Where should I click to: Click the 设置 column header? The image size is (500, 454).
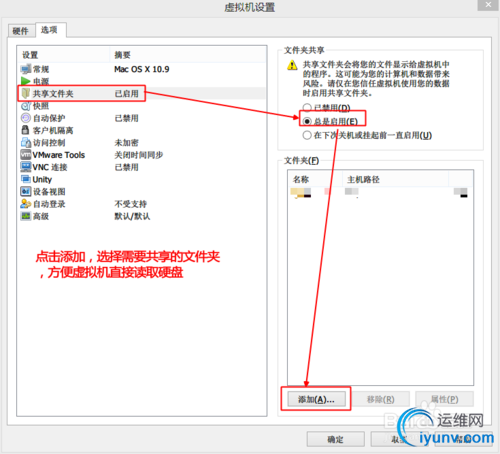63,55
